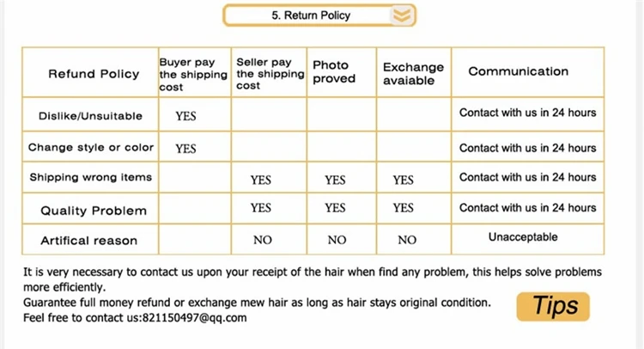Click YES under Exchange avaiable for Quality Problem
Viewport: 644px width, 349px height.
click(403, 207)
